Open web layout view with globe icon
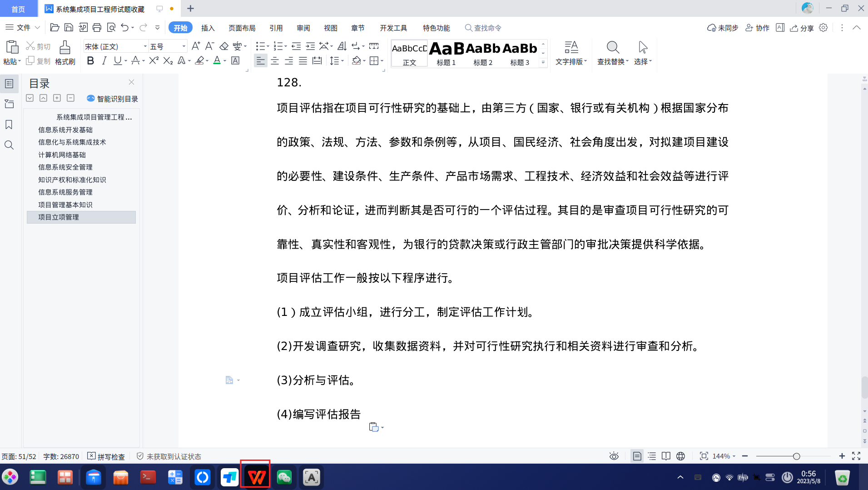Image resolution: width=868 pixels, height=490 pixels. point(680,456)
